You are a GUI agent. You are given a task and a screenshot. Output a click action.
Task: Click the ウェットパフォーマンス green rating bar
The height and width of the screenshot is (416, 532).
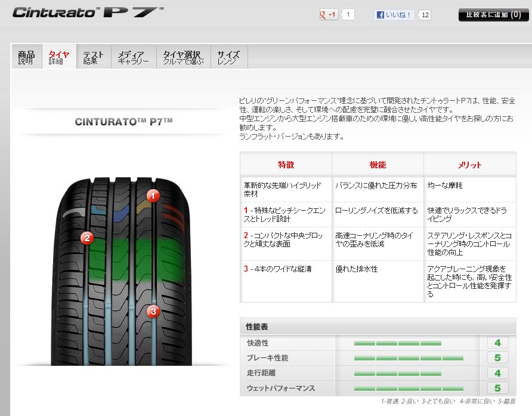click(409, 389)
